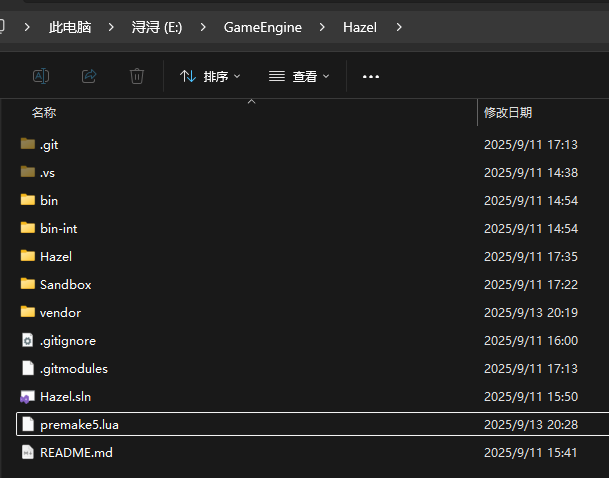Screen dimensions: 609x478
Task: Navigate to 此电脑 breadcrumb
Action: click(x=70, y=27)
